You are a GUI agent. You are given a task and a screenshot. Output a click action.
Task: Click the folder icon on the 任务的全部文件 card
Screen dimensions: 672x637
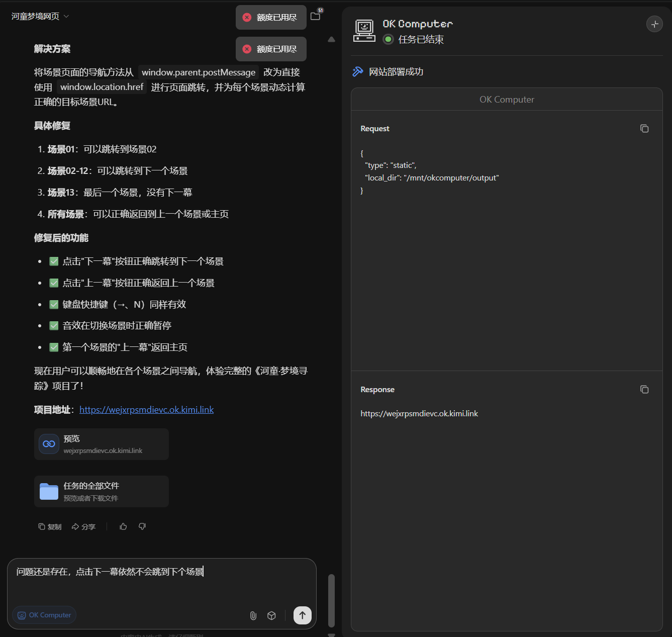tap(49, 491)
